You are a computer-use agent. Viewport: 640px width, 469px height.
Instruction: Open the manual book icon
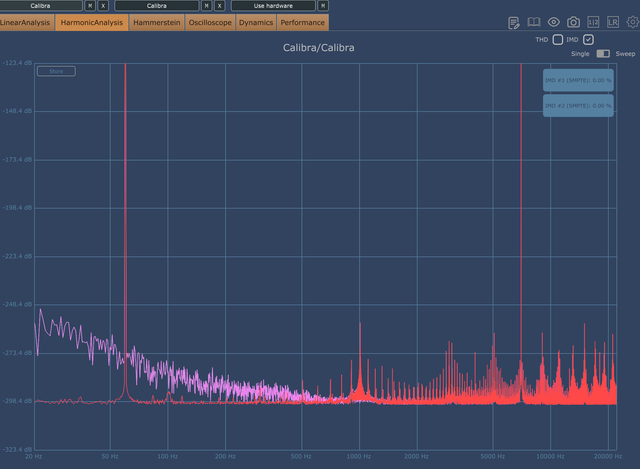click(533, 22)
